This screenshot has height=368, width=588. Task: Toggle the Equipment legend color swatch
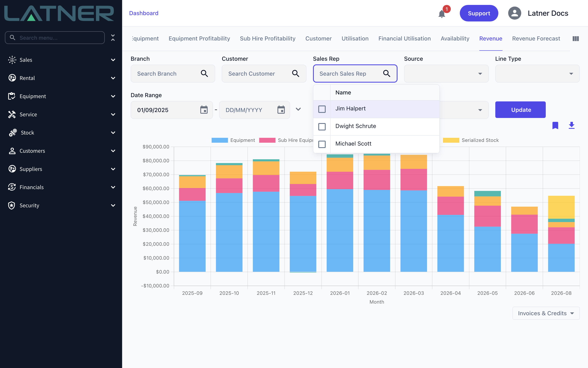(x=220, y=140)
